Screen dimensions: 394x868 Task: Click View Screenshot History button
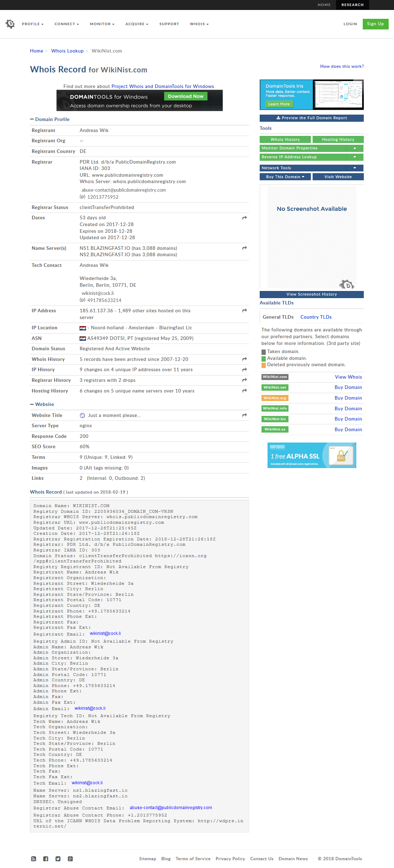click(312, 295)
